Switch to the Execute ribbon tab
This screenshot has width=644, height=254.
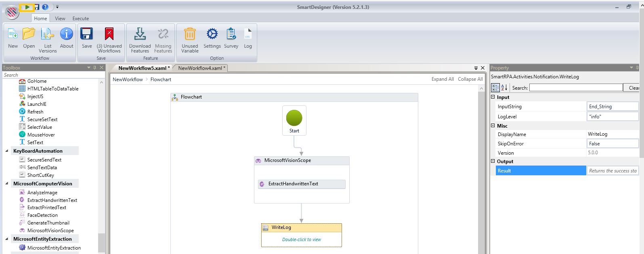(x=80, y=19)
